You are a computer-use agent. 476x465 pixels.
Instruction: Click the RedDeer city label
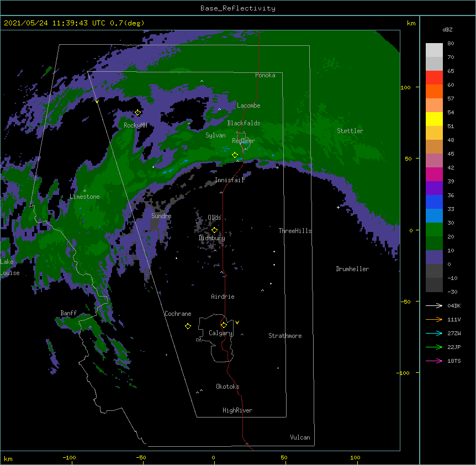(x=244, y=141)
